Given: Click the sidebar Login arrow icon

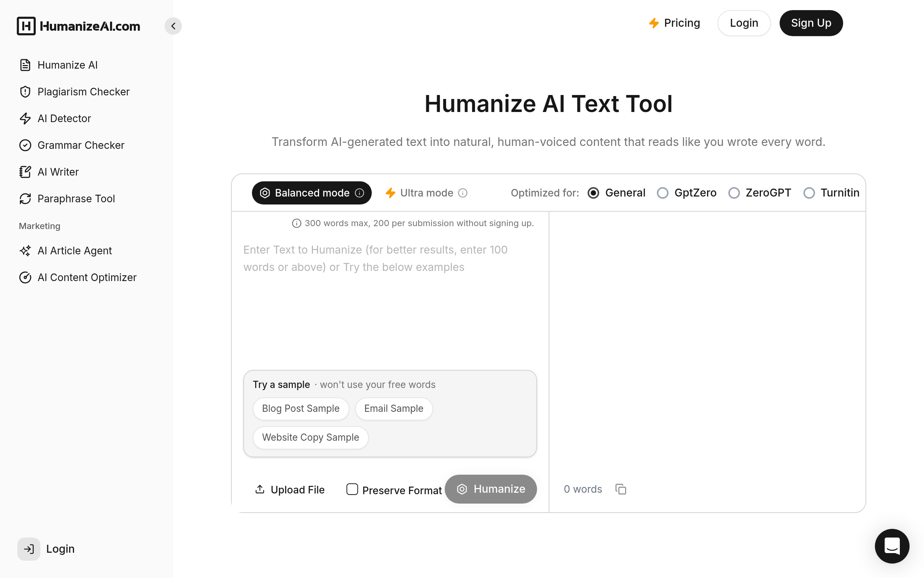Looking at the screenshot, I should click(29, 549).
